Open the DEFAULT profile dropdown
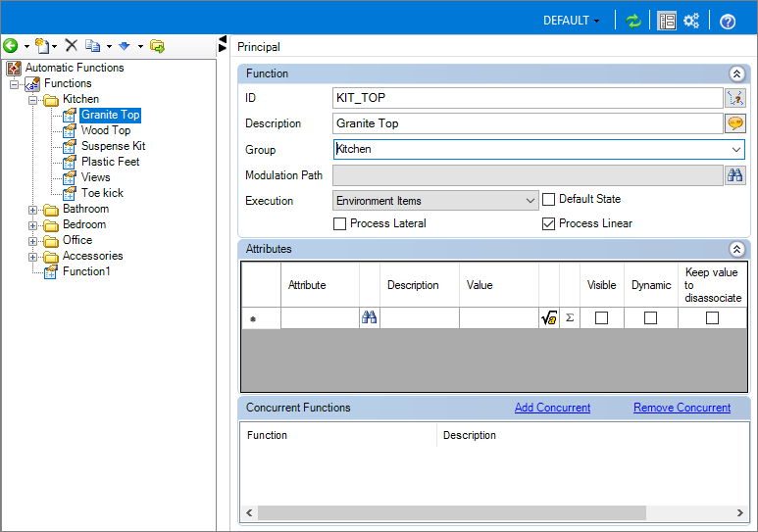This screenshot has height=532, width=758. pos(571,21)
